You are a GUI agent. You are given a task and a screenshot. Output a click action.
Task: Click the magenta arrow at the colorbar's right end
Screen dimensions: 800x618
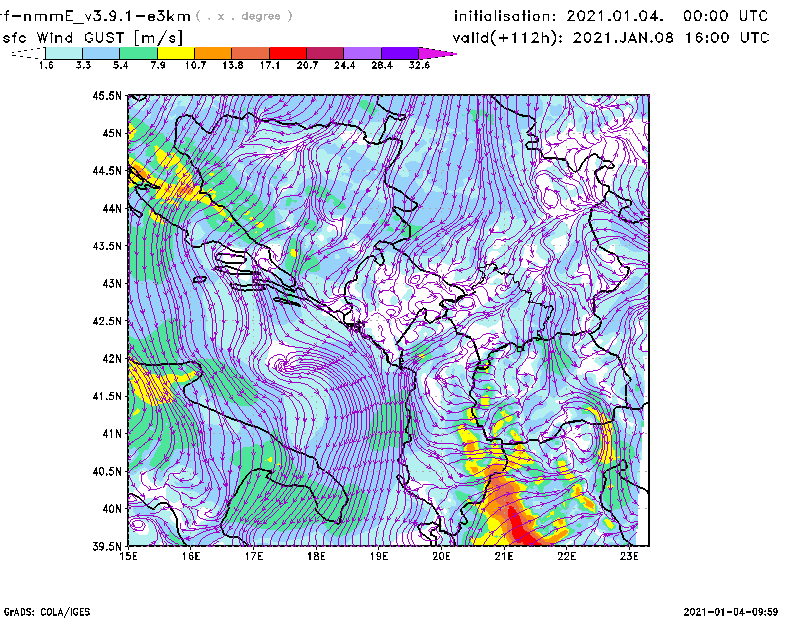point(437,53)
